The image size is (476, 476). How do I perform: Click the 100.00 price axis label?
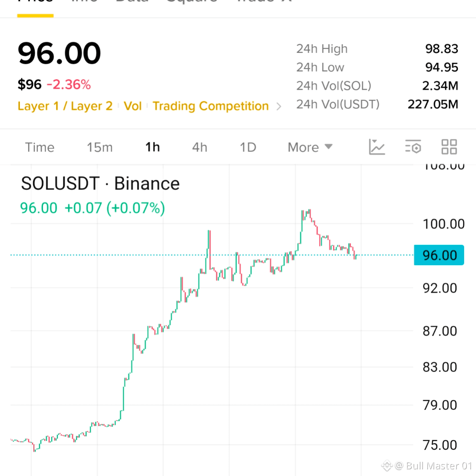click(x=443, y=224)
